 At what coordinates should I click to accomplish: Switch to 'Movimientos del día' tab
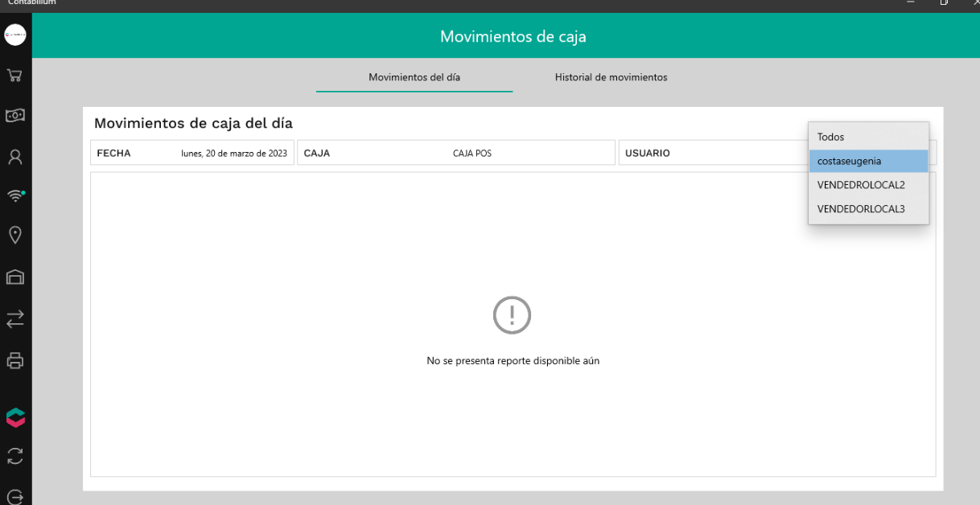click(414, 78)
